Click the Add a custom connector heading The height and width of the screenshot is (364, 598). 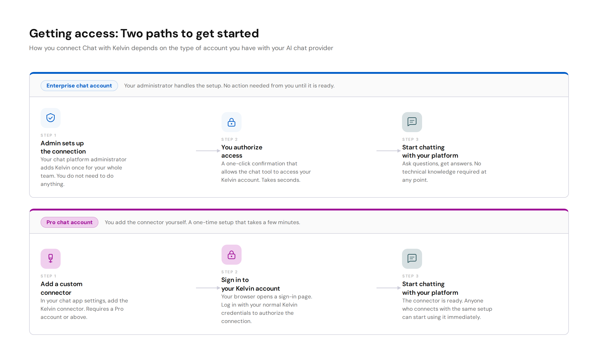pyautogui.click(x=61, y=288)
